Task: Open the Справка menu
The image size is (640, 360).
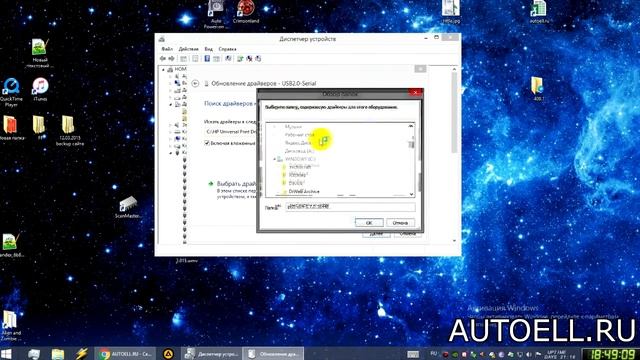Action: tap(227, 49)
